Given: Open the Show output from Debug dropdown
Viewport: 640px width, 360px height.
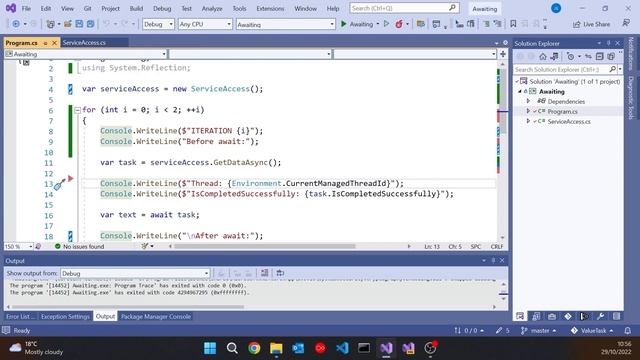Looking at the screenshot, I should point(135,273).
